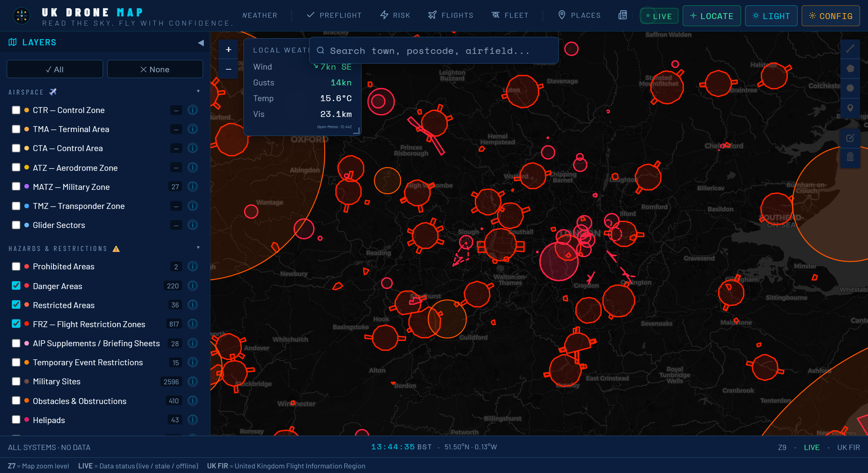Screen dimensions: 868x473
Task: Open info for TMA Terminal Area
Action: tap(192, 129)
